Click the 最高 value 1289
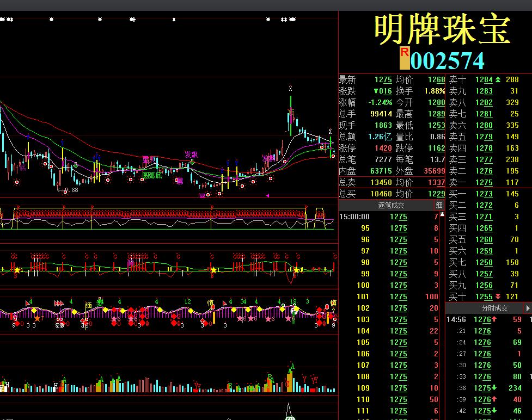 click(436, 114)
